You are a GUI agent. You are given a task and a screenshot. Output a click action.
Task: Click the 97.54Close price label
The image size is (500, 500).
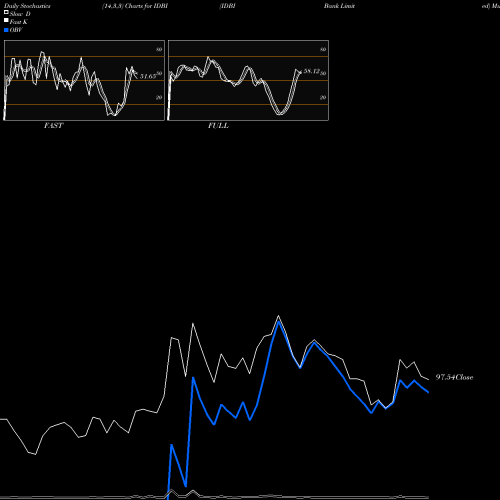tap(454, 377)
